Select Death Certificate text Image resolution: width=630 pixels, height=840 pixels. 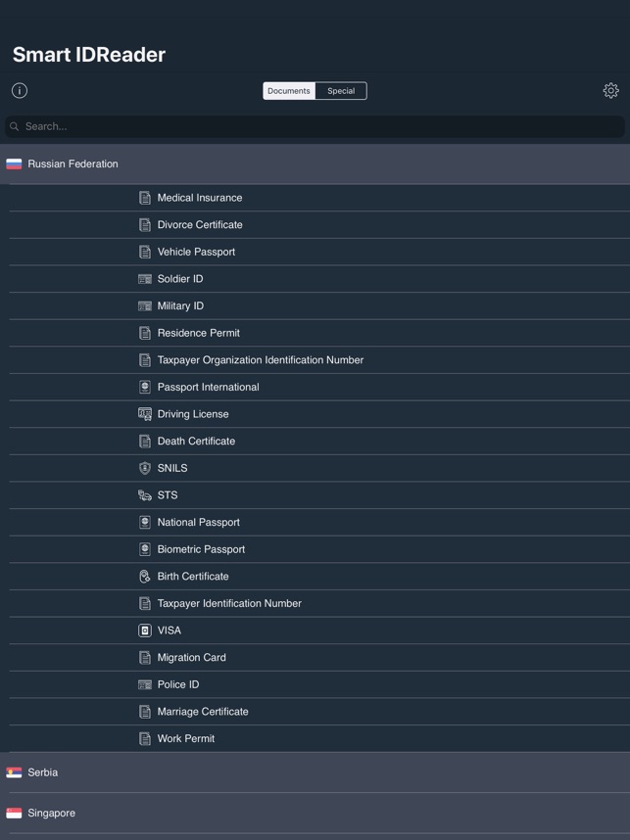click(x=196, y=441)
